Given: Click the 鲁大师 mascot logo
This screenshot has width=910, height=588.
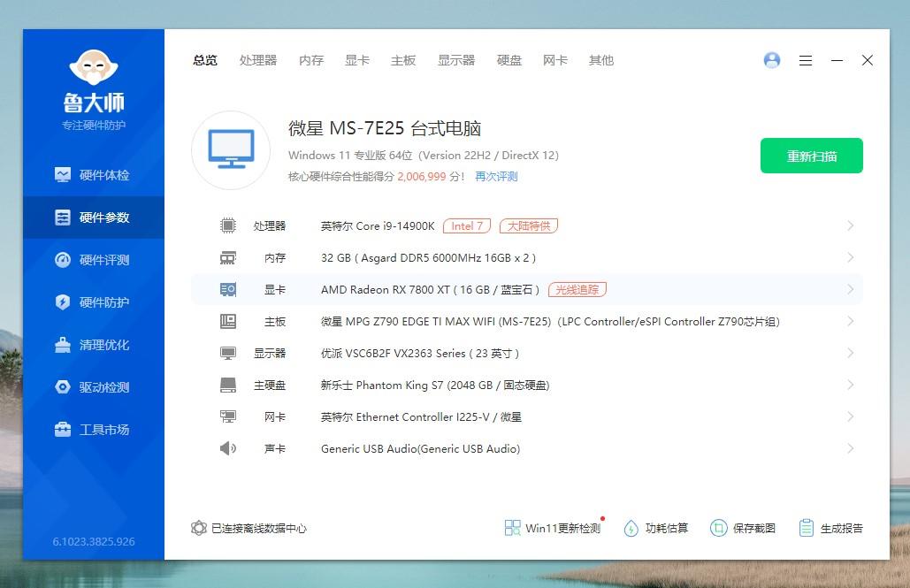Looking at the screenshot, I should [94, 66].
